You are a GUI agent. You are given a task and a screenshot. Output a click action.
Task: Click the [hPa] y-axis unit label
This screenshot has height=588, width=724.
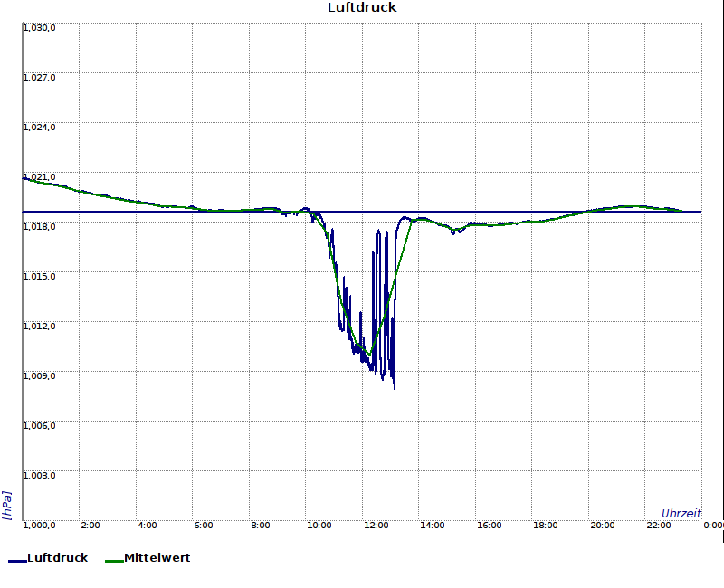pos(7,506)
